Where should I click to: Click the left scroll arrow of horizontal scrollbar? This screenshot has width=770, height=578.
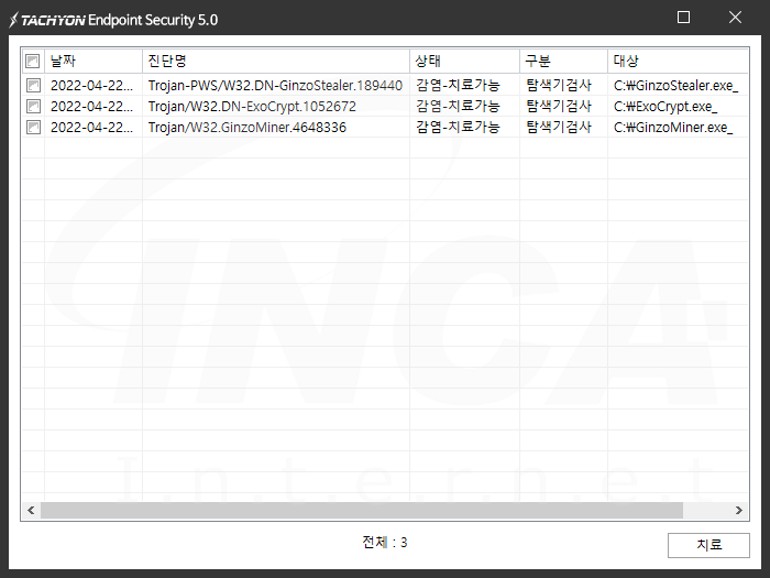pyautogui.click(x=31, y=510)
